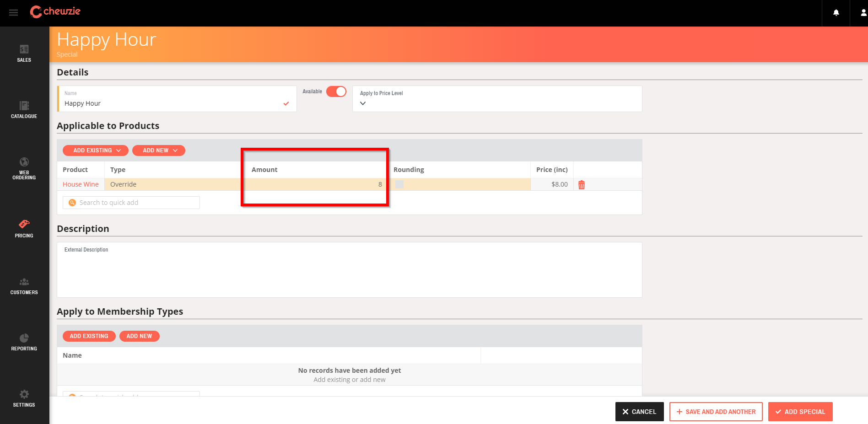Go to Web Ordering in sidebar
This screenshot has width=868, height=424.
[x=24, y=168]
